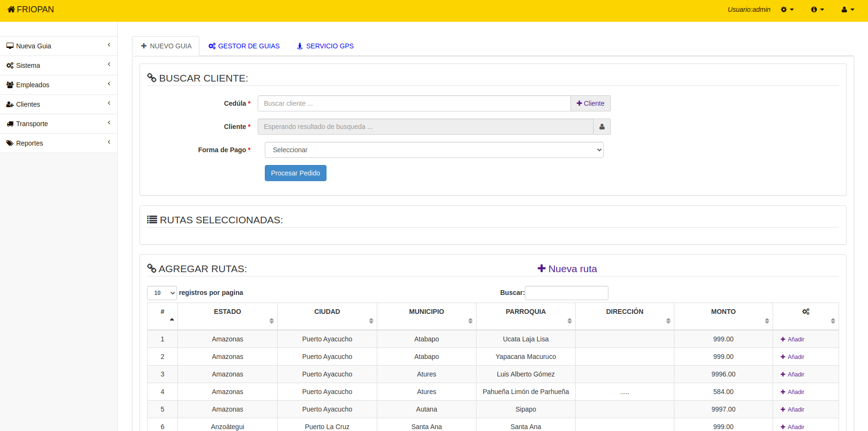The height and width of the screenshot is (431, 868).
Task: Expand the Empleados sidebar menu
Action: point(33,85)
